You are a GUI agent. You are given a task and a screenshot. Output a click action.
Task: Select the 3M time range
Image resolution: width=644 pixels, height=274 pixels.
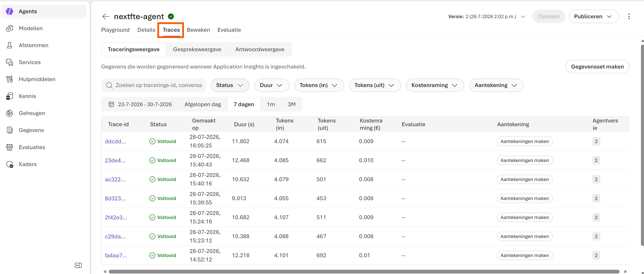(x=292, y=104)
